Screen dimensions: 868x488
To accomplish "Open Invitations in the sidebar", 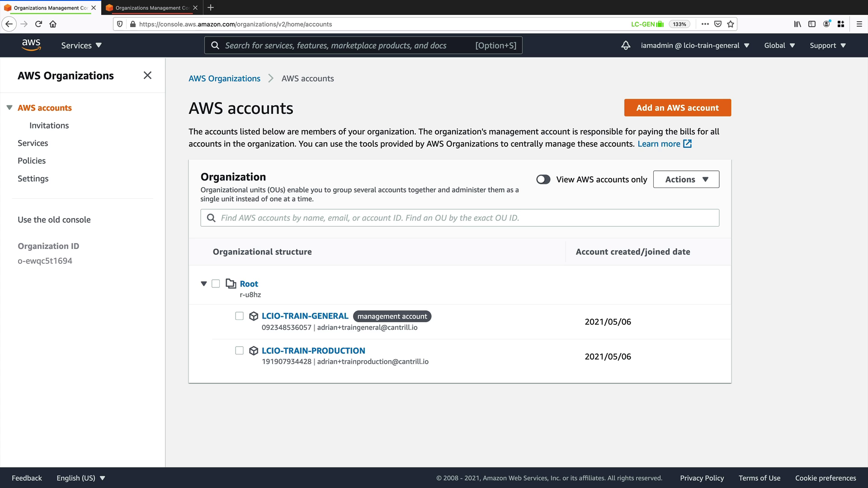I will tap(49, 126).
